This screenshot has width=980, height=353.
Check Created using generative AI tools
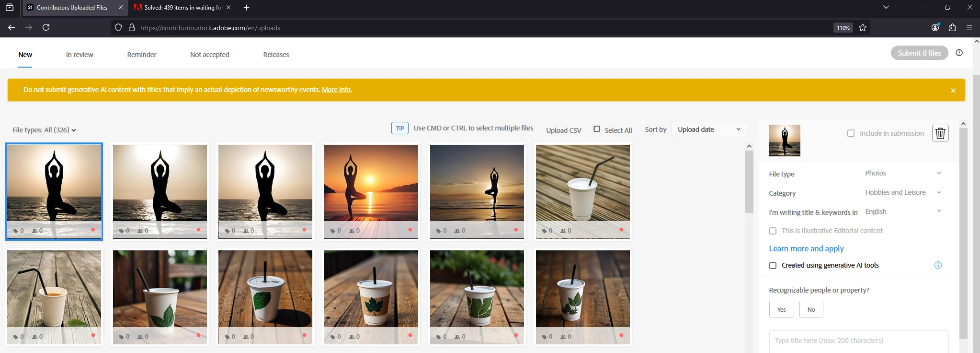click(773, 265)
